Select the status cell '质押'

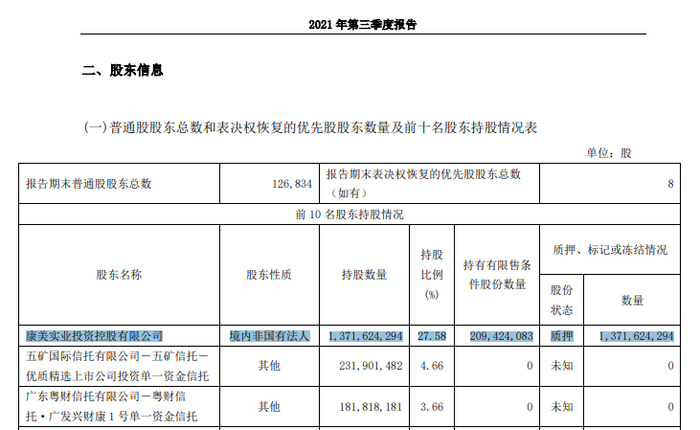coord(562,336)
